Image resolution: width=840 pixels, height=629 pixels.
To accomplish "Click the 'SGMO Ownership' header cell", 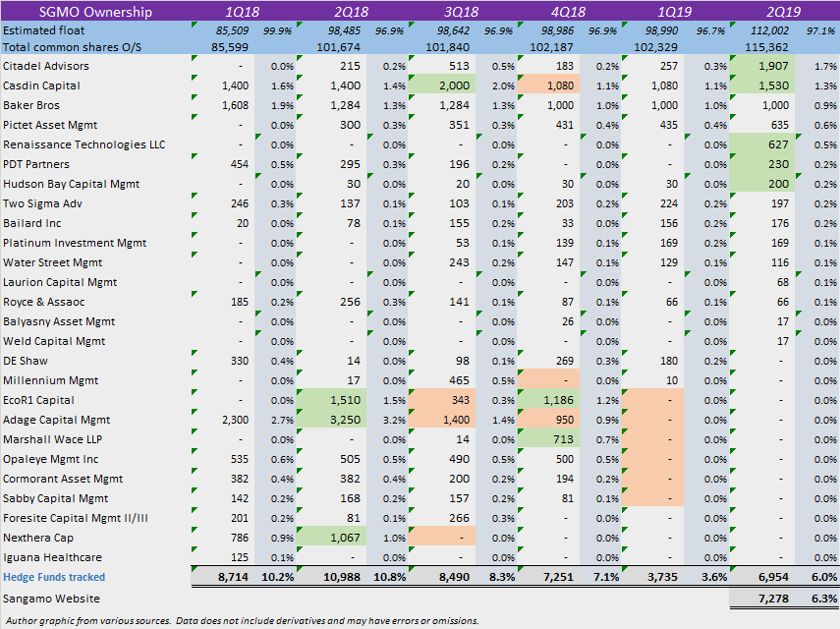I will (95, 11).
